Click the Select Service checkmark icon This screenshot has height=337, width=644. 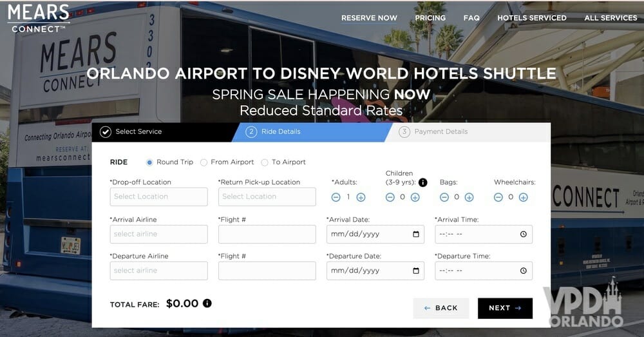pyautogui.click(x=106, y=132)
